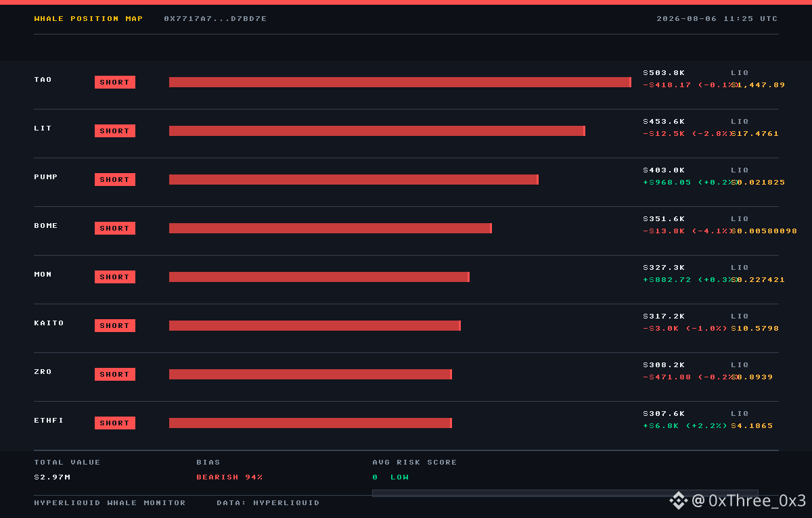Select LIT position value $453.6K
Screen dimensions: 812x518
pyautogui.click(x=664, y=122)
